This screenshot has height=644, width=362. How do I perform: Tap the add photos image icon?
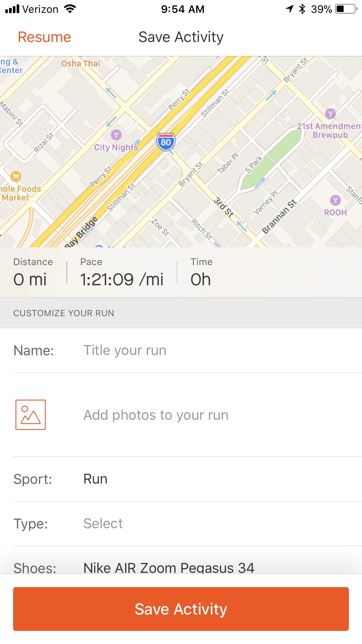[31, 414]
